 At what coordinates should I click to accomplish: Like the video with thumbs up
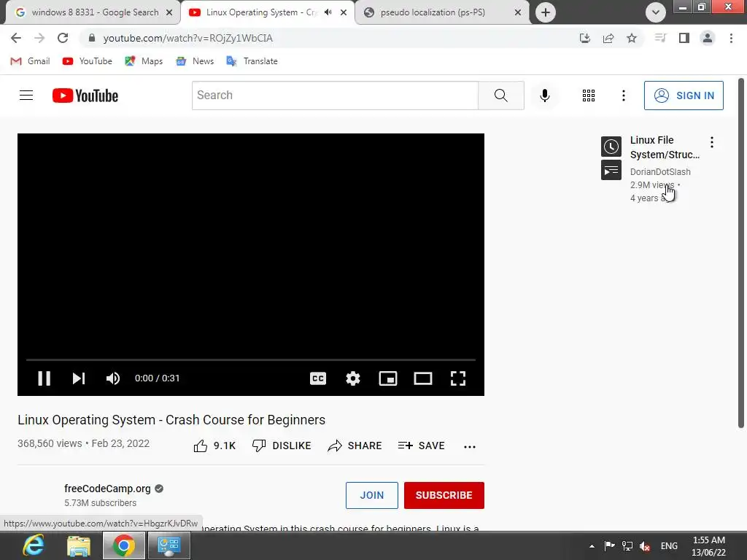point(215,446)
